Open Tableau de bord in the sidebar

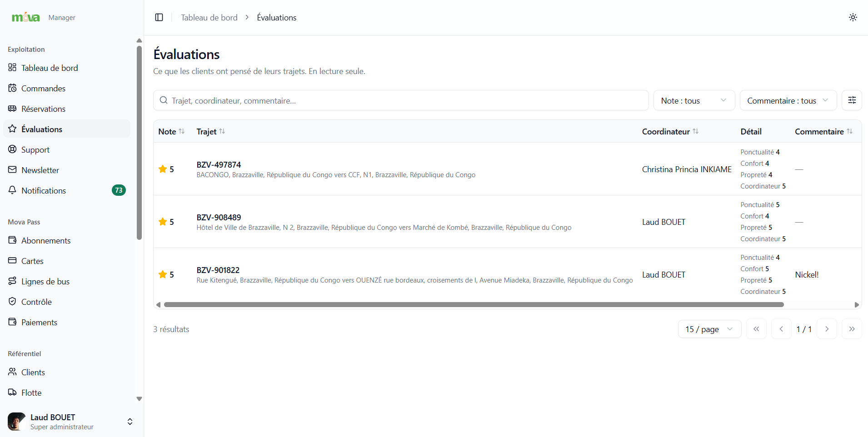point(67,68)
